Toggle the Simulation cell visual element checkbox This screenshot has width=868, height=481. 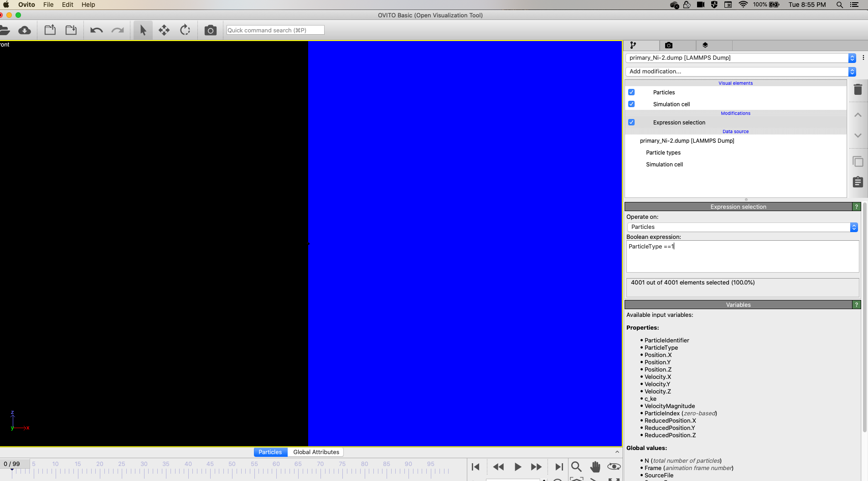pos(631,104)
